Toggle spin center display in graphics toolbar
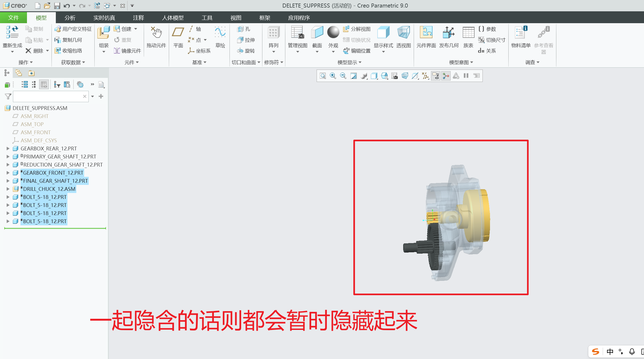This screenshot has height=359, width=644. tap(446, 76)
